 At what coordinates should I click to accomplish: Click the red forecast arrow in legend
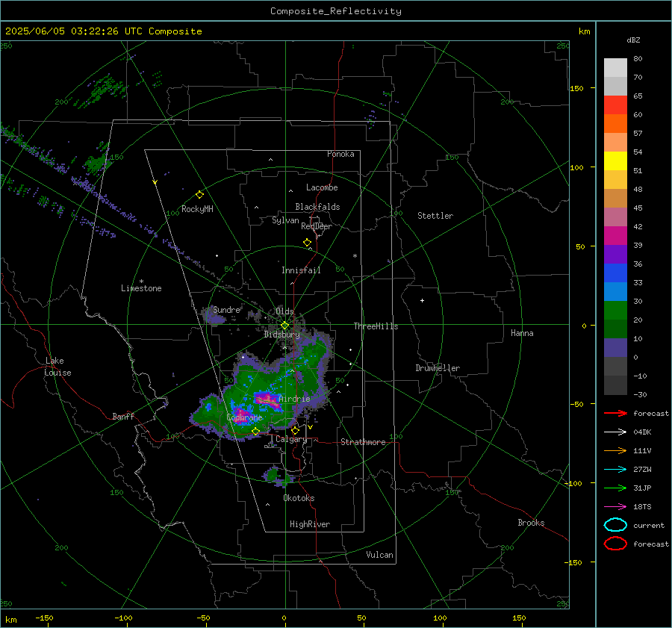pos(615,413)
